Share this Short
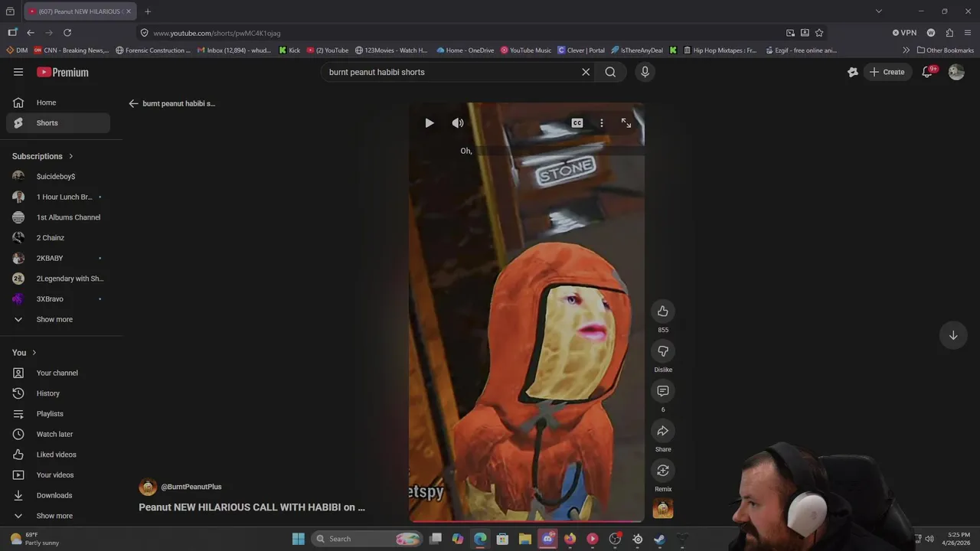980x551 pixels. click(663, 431)
